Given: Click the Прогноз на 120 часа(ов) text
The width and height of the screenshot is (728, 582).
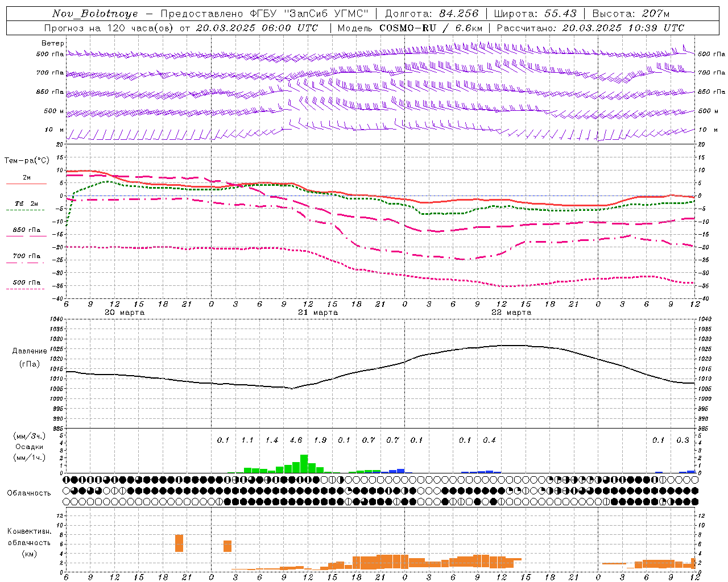Looking at the screenshot, I should click(108, 28).
